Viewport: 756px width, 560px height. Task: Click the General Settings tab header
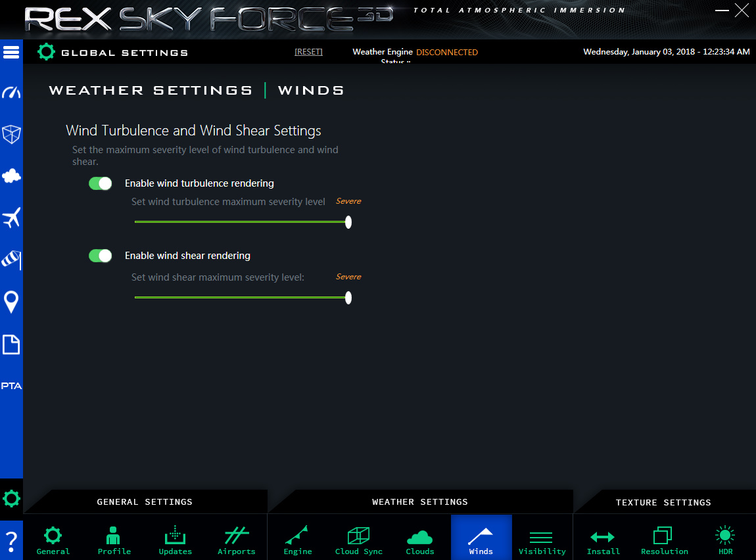[x=145, y=502]
